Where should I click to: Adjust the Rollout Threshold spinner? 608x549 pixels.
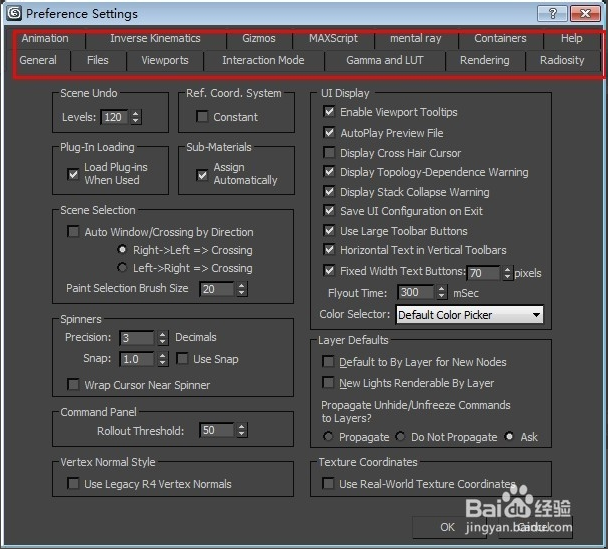(241, 430)
